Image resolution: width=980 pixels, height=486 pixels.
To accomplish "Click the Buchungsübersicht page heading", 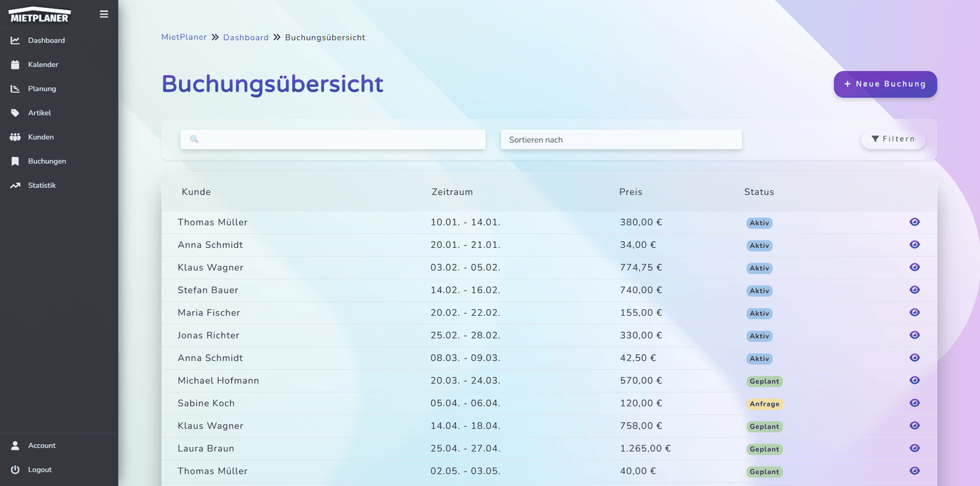I will tap(273, 84).
